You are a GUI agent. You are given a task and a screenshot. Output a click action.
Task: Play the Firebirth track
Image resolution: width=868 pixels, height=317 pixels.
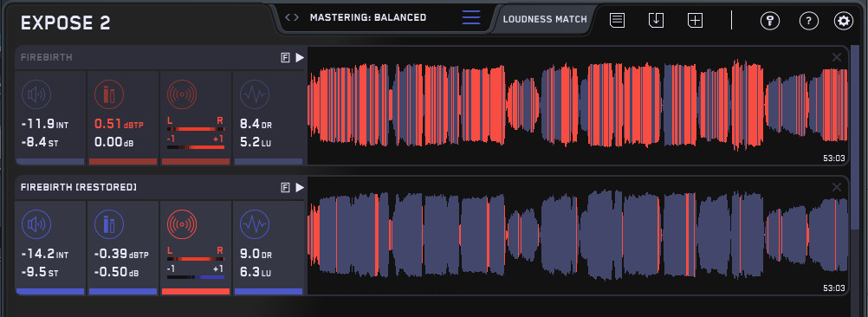300,57
